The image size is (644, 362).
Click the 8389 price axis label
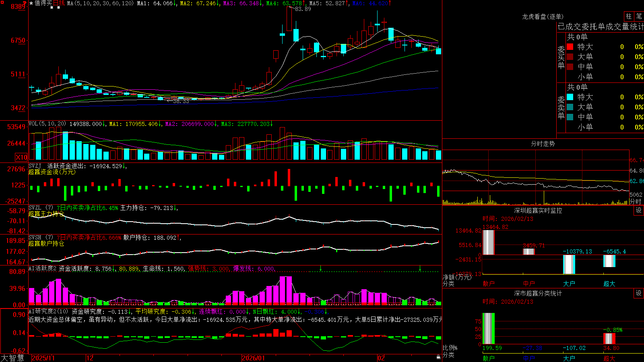(x=18, y=6)
